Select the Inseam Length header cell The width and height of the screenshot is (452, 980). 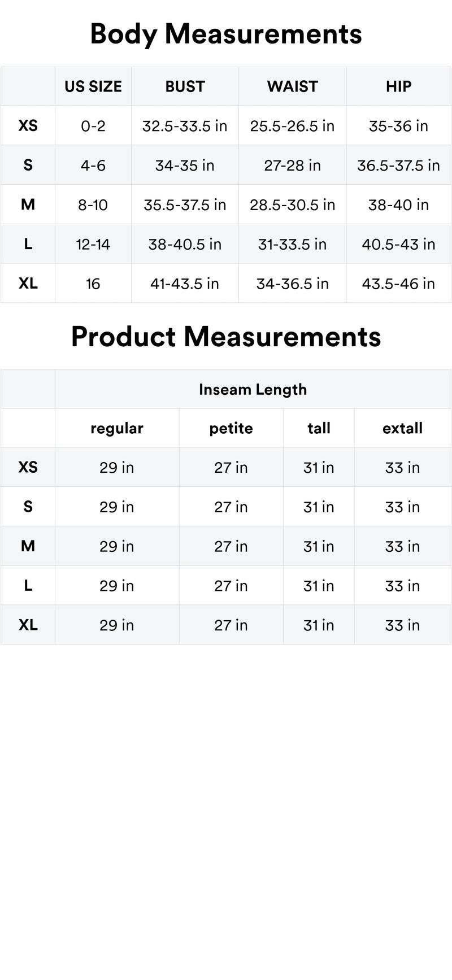click(x=253, y=389)
